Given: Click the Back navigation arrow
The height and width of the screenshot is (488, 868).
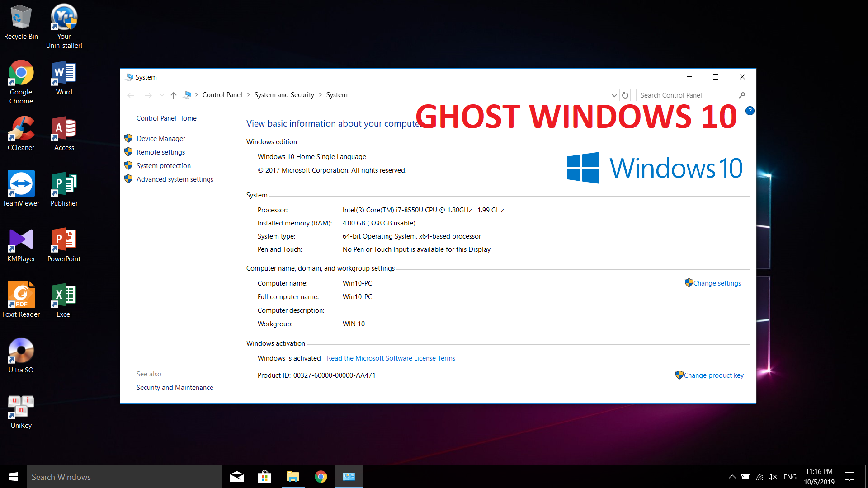Looking at the screenshot, I should [x=131, y=95].
